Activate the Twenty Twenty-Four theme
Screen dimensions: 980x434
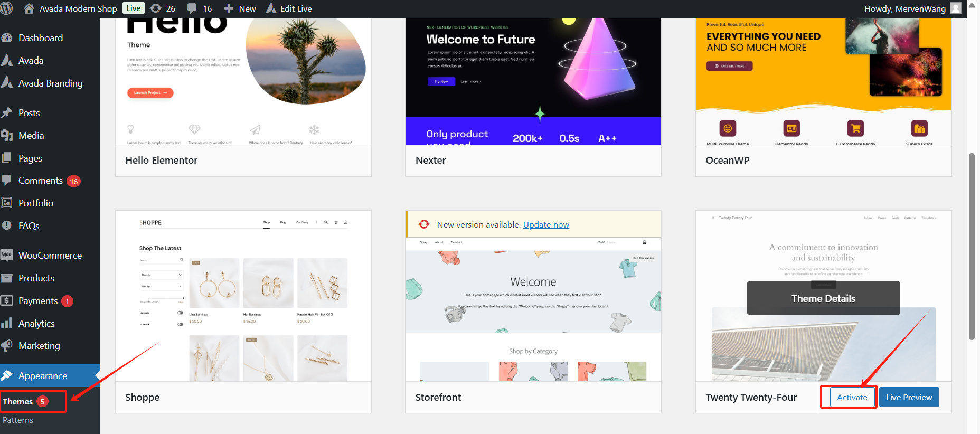point(852,398)
